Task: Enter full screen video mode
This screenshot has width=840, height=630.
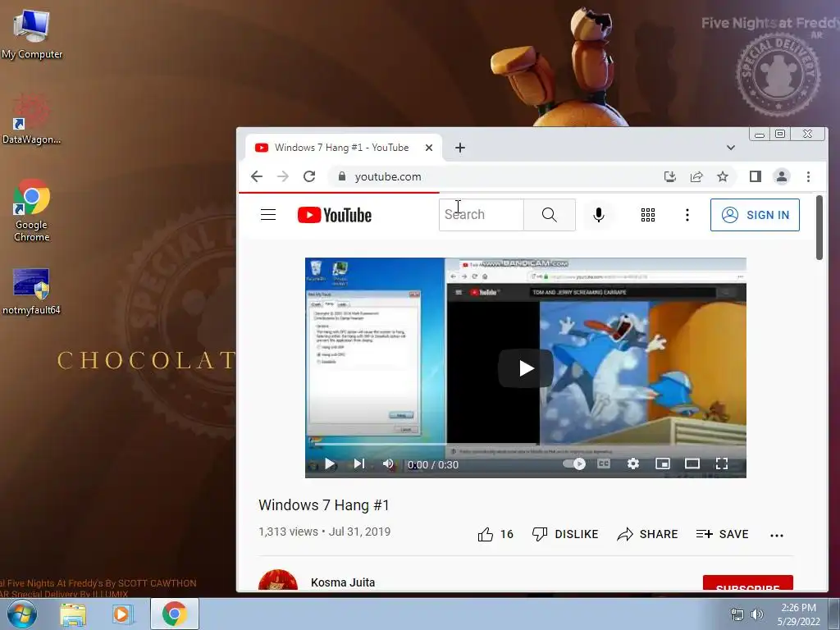Action: (x=722, y=464)
